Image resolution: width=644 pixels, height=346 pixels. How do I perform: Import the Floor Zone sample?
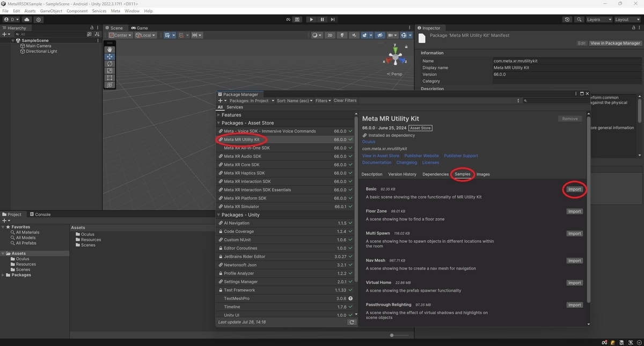(574, 211)
